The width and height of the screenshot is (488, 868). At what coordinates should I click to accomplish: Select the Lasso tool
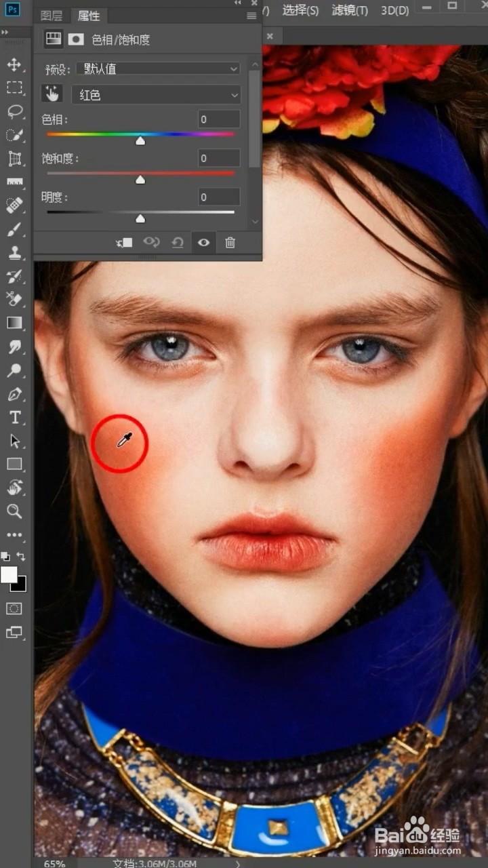14,111
